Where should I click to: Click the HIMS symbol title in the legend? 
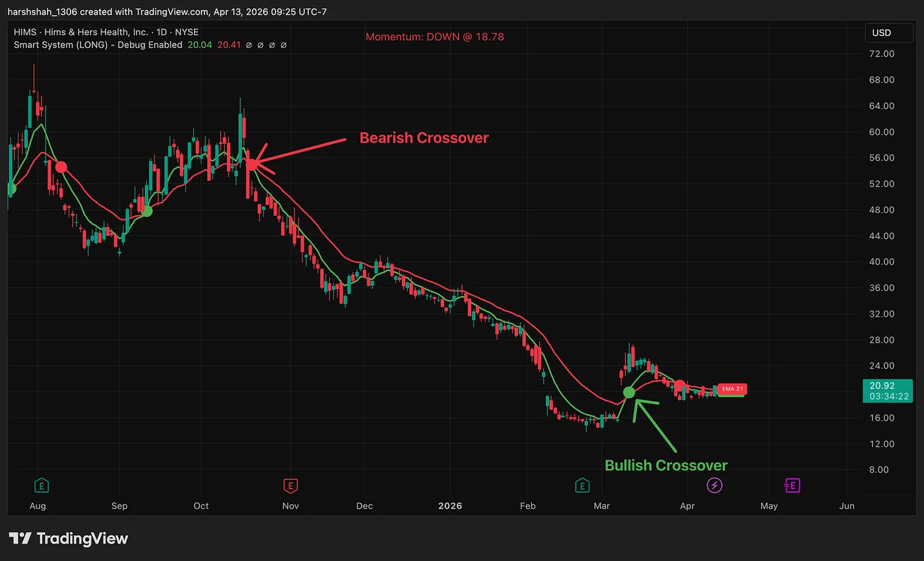(106, 32)
